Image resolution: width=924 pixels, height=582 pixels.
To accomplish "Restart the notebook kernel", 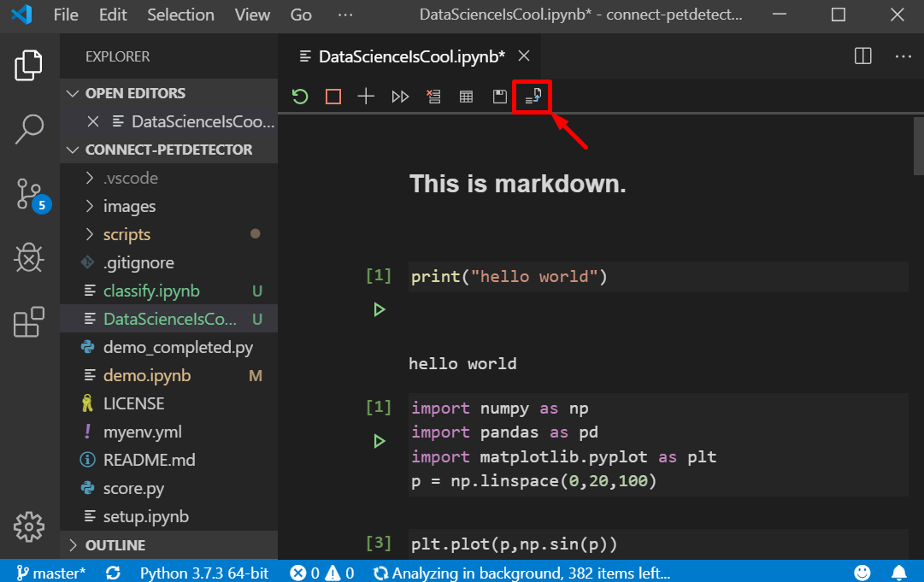I will point(300,96).
